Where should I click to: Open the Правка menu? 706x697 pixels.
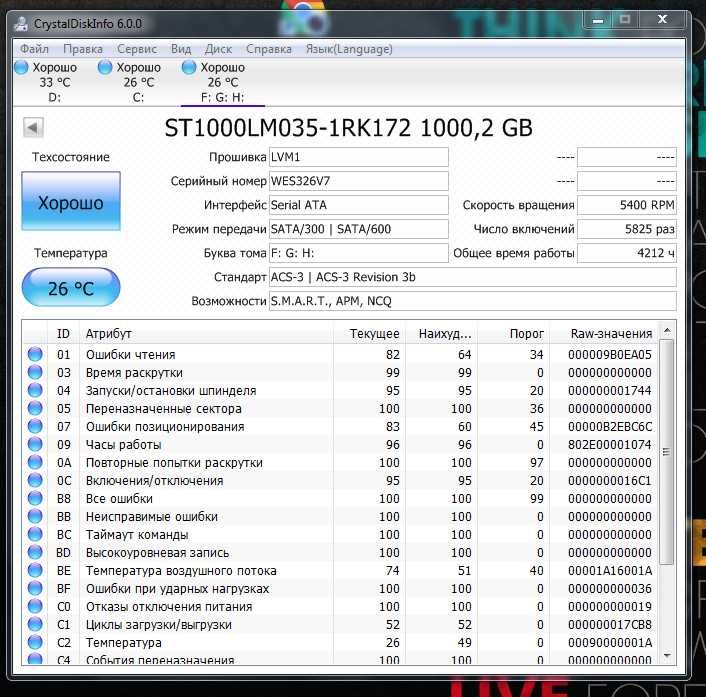pos(83,49)
